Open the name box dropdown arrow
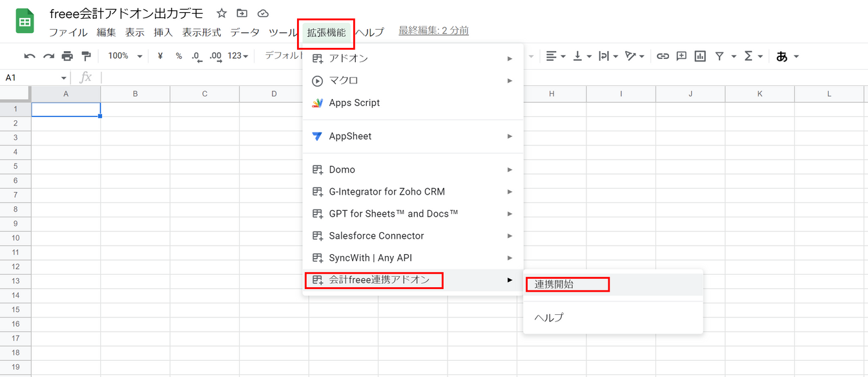Viewport: 868px width, 377px height. [63, 78]
